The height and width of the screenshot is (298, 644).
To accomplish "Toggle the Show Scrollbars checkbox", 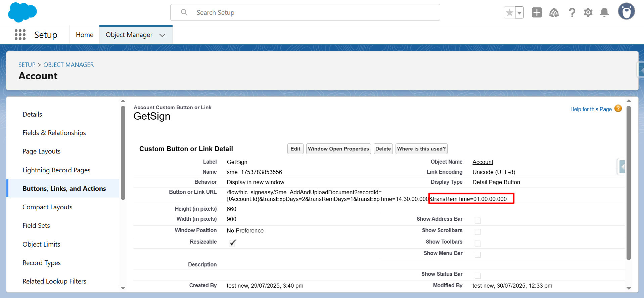I will (477, 232).
